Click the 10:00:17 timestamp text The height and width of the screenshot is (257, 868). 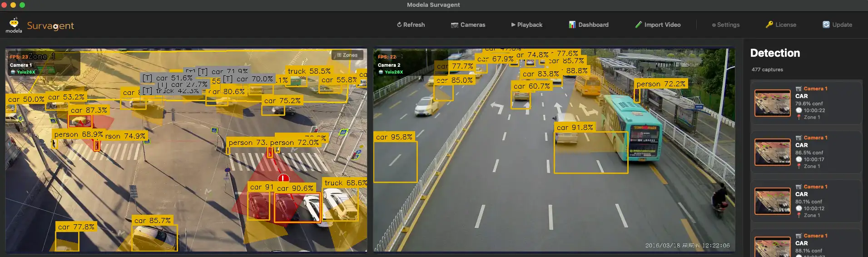[814, 159]
